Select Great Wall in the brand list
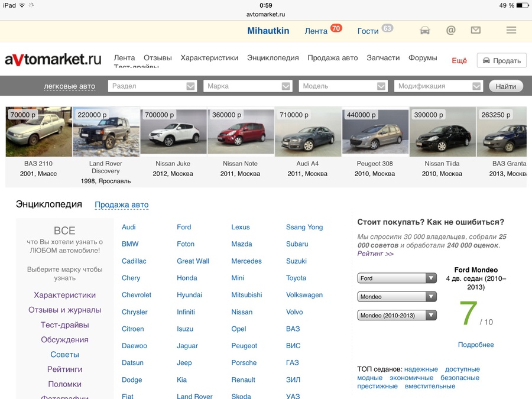The width and height of the screenshot is (532, 399). 193,261
